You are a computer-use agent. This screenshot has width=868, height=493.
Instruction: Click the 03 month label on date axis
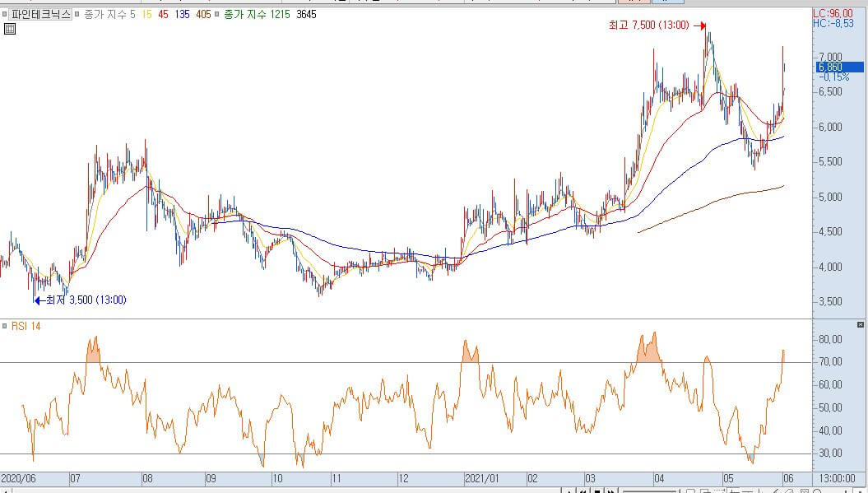coord(590,479)
